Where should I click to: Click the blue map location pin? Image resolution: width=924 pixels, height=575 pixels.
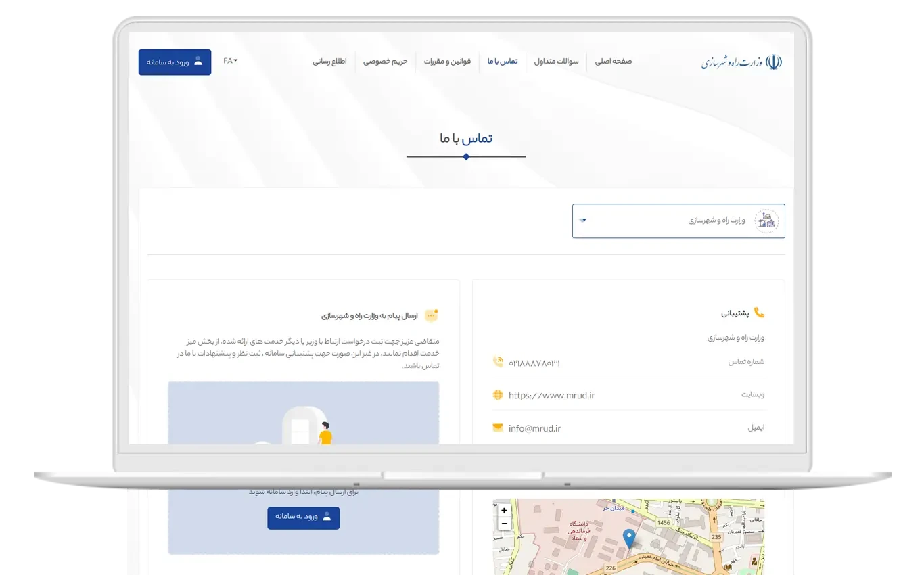point(629,538)
